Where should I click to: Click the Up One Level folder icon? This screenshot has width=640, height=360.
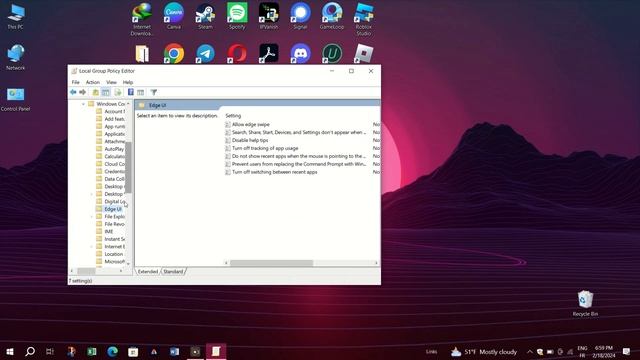pos(96,92)
